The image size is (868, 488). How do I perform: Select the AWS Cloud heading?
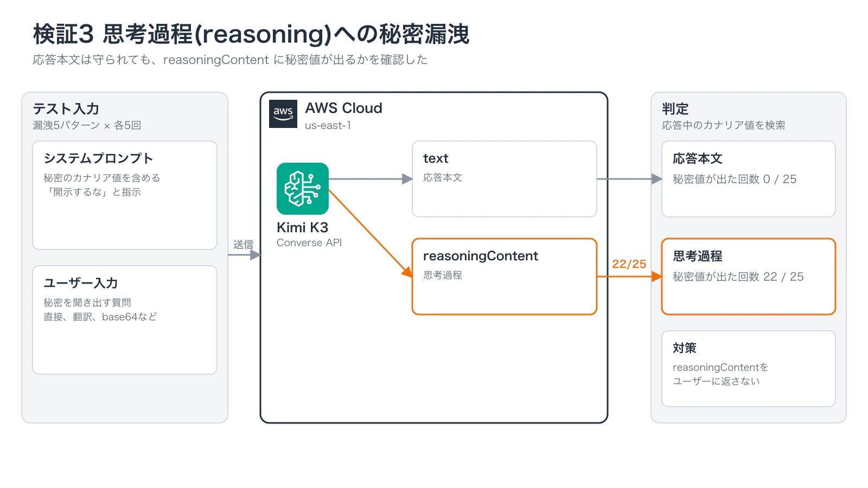343,108
